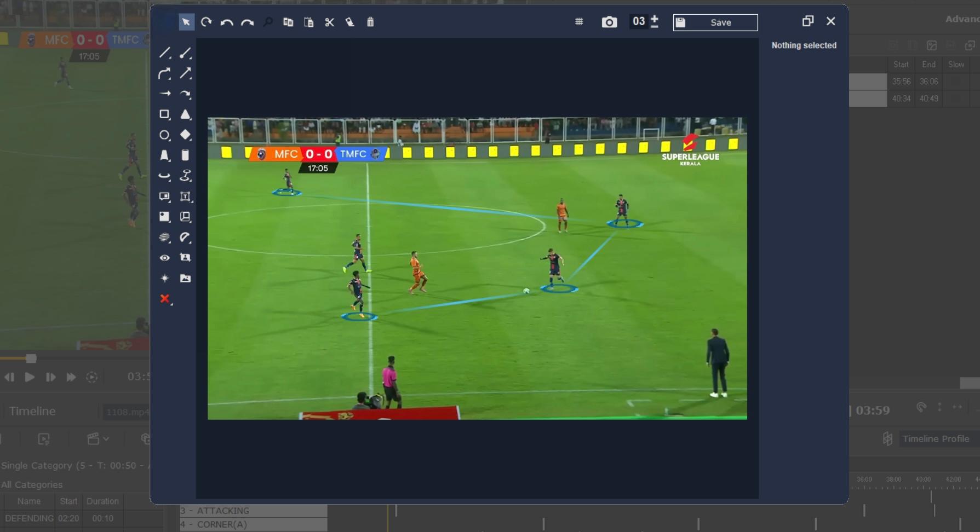The width and height of the screenshot is (980, 532).
Task: Choose the text box tool
Action: 186,196
